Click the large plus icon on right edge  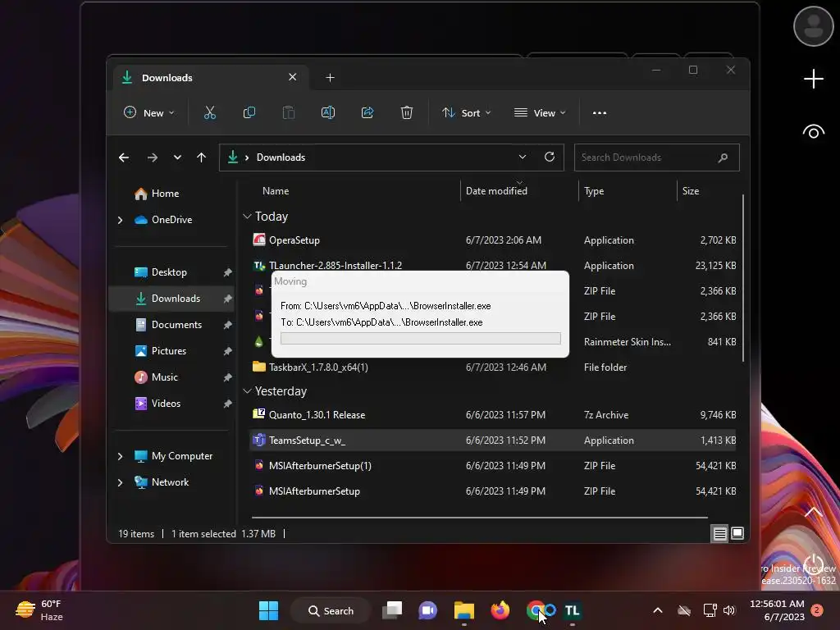tap(813, 79)
